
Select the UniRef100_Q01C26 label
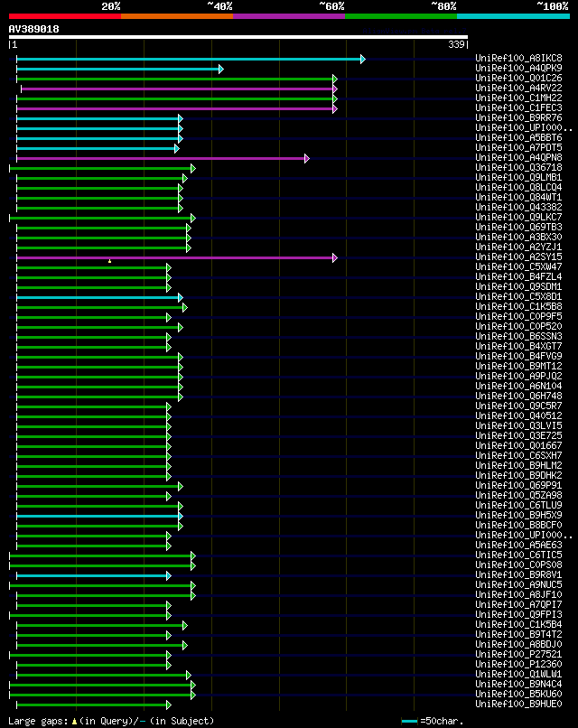tap(518, 78)
